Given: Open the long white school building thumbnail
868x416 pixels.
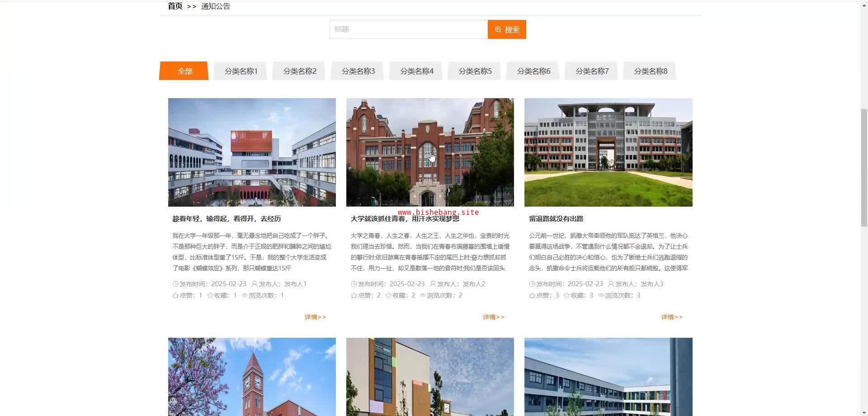Looking at the screenshot, I should coord(609,377).
